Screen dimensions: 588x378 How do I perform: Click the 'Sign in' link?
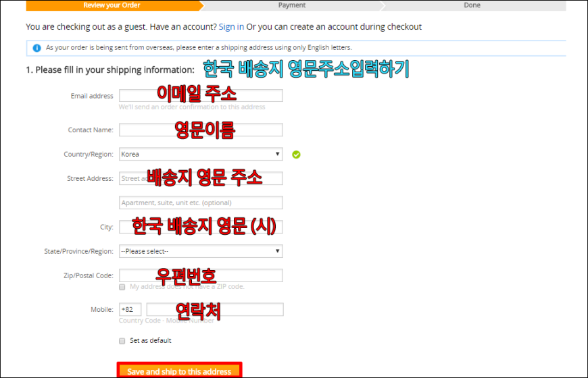[x=231, y=27]
